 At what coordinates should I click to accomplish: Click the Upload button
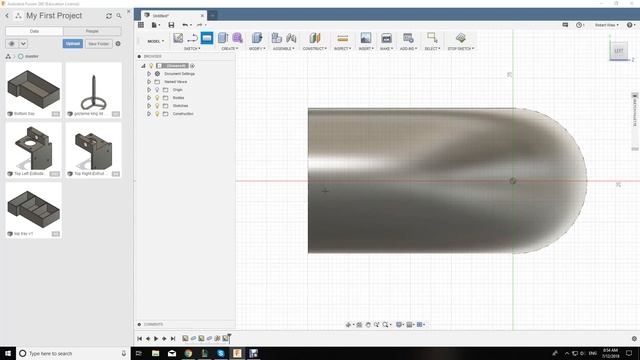pyautogui.click(x=73, y=44)
